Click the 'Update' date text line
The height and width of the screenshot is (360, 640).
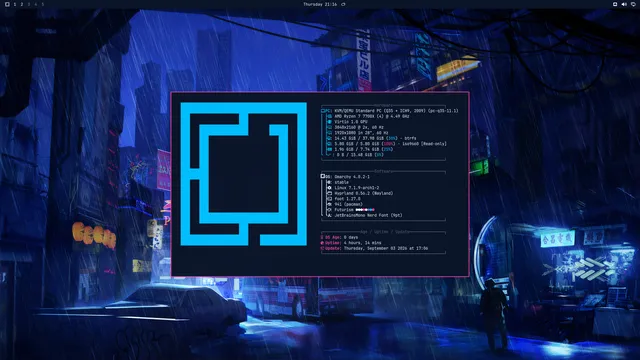click(386, 248)
